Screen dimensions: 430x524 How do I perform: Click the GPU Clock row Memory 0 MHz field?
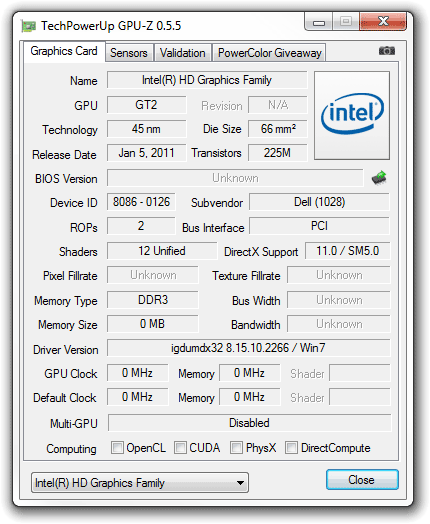coord(250,373)
